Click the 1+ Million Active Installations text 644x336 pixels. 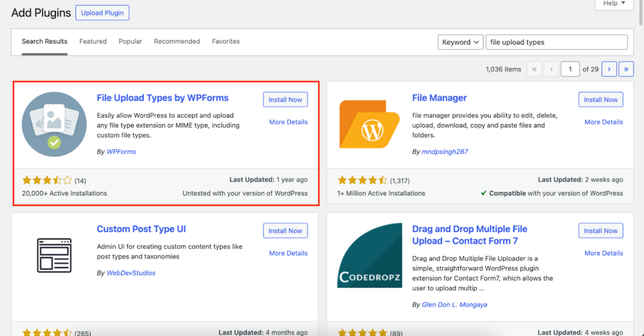pos(381,193)
